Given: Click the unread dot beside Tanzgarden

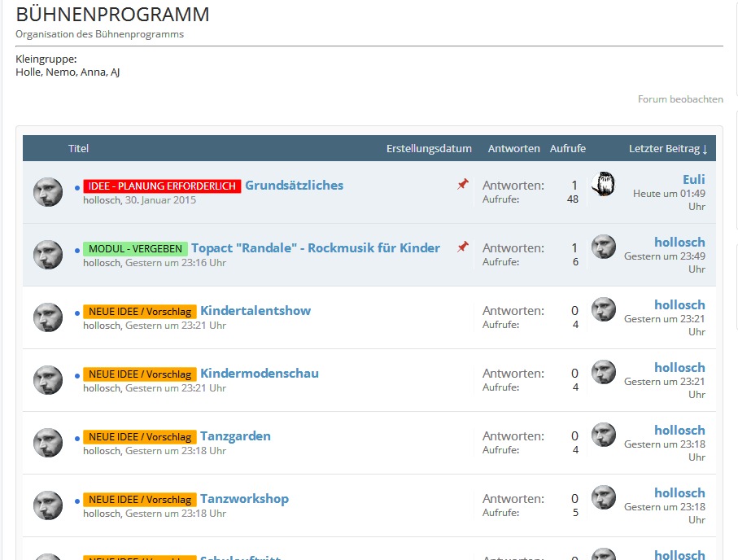Looking at the screenshot, I should pyautogui.click(x=77, y=439).
